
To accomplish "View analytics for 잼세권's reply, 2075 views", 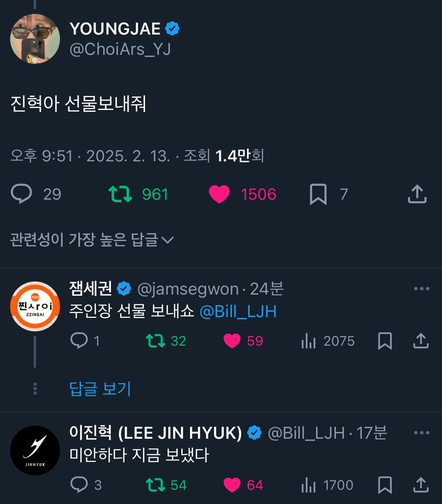I will click(309, 341).
